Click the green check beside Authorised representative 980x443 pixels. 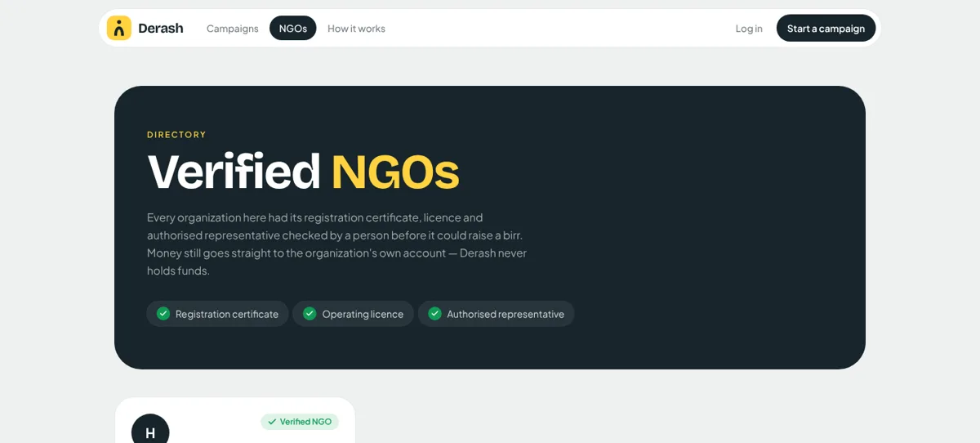pos(434,313)
